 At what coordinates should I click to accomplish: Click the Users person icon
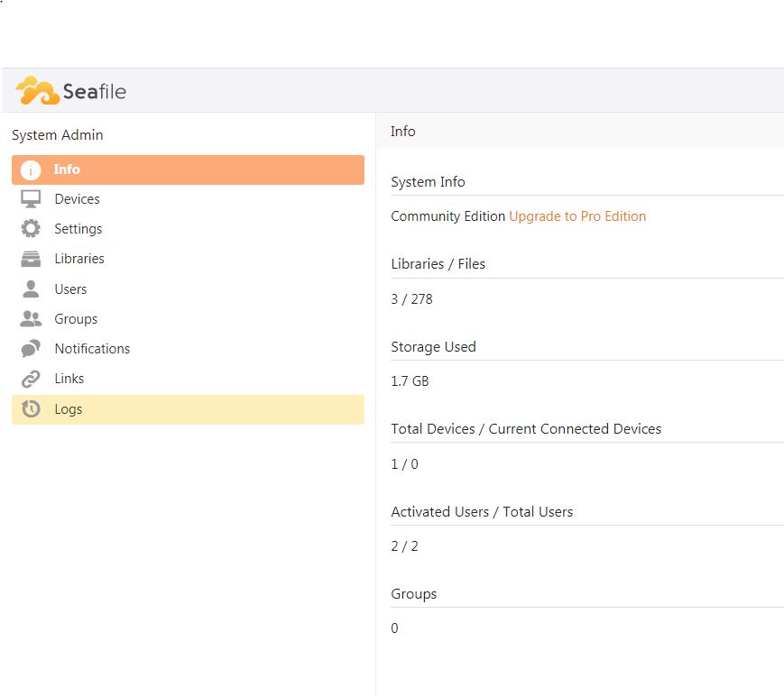(x=31, y=289)
